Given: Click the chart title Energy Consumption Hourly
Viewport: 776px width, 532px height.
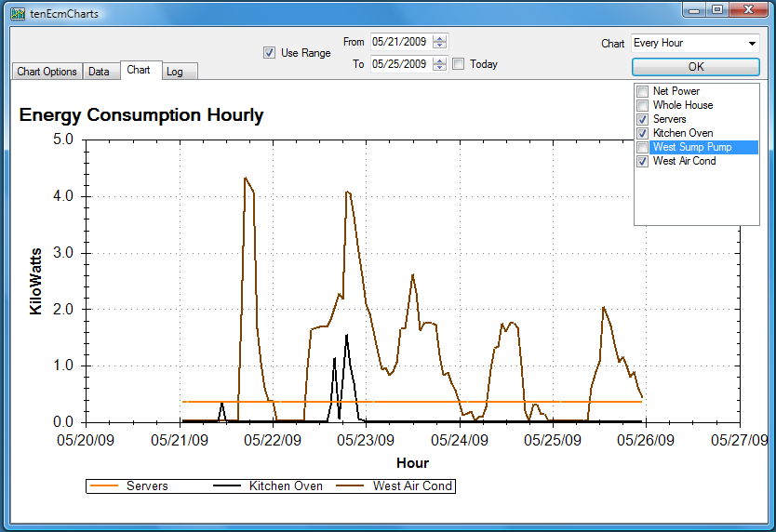Looking at the screenshot, I should (x=141, y=114).
